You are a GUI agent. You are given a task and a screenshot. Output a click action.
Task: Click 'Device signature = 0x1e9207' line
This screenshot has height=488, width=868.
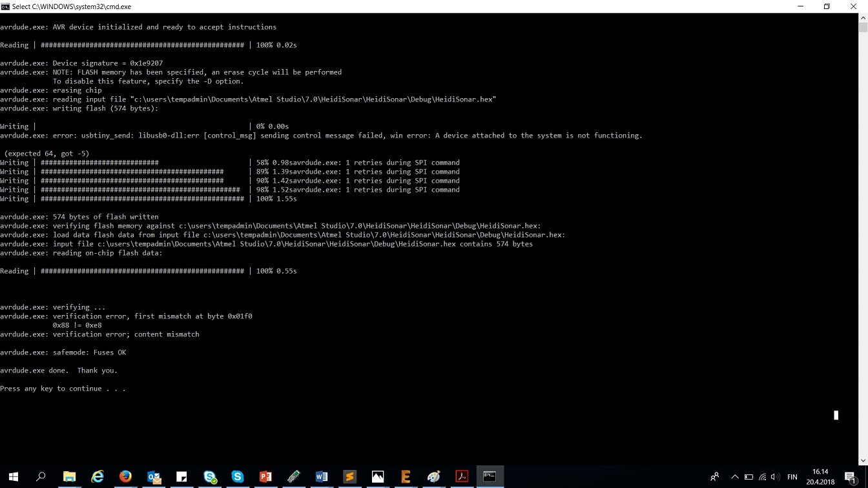[81, 63]
